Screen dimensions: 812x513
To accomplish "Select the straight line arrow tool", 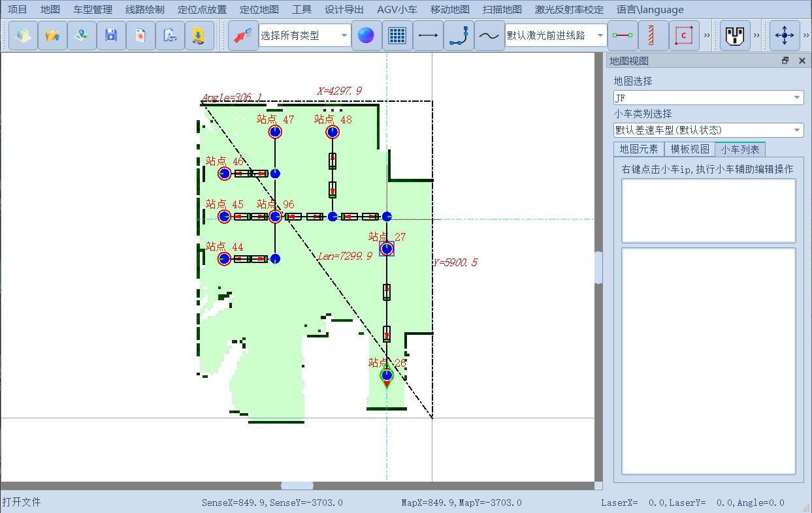I will tap(428, 35).
